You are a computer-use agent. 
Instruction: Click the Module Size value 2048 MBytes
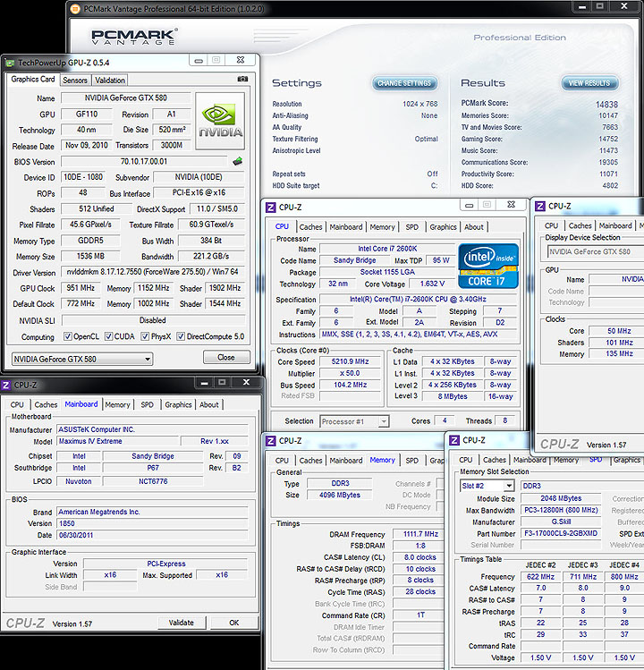(x=561, y=498)
